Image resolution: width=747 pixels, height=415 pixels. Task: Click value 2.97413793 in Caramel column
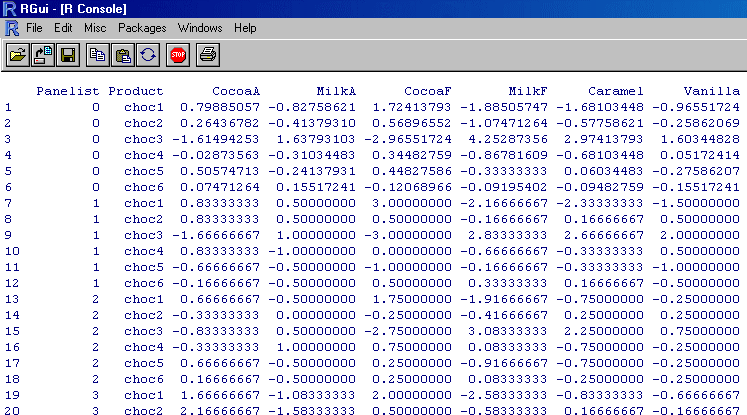click(x=604, y=139)
